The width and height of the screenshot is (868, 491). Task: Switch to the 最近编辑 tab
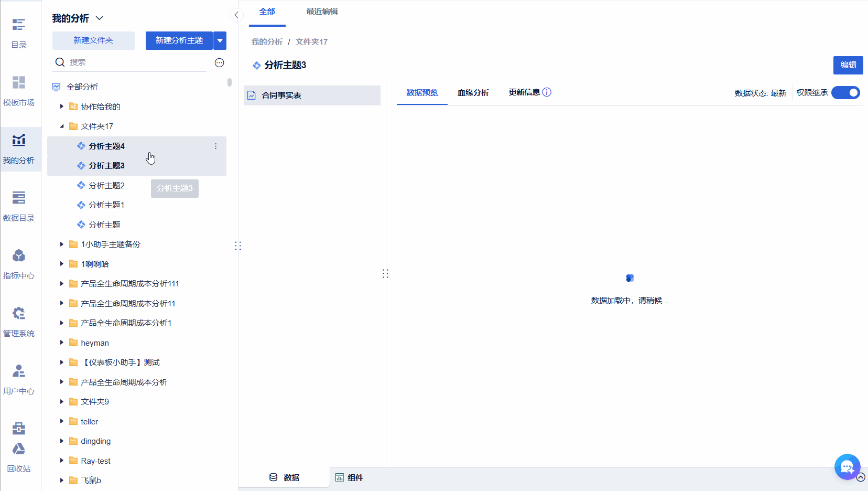click(x=322, y=12)
